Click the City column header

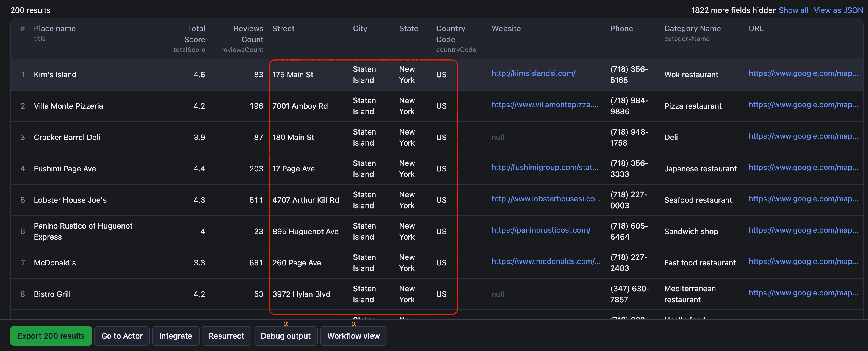360,28
